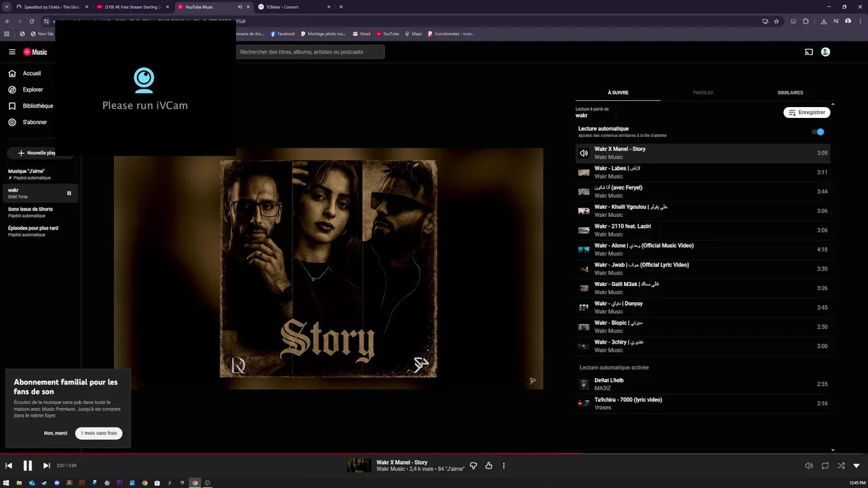This screenshot has width=868, height=488.
Task: Play Wakr - 2110 feat. Laziri
Action: tap(703, 230)
